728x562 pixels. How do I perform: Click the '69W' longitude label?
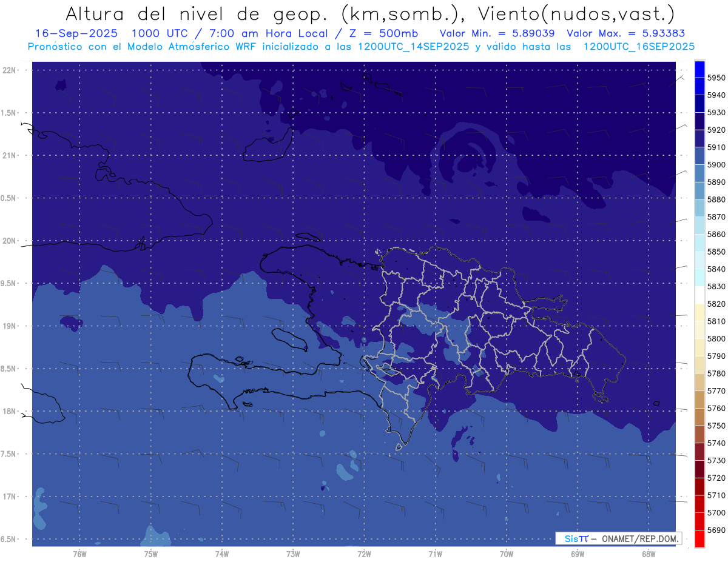click(578, 554)
